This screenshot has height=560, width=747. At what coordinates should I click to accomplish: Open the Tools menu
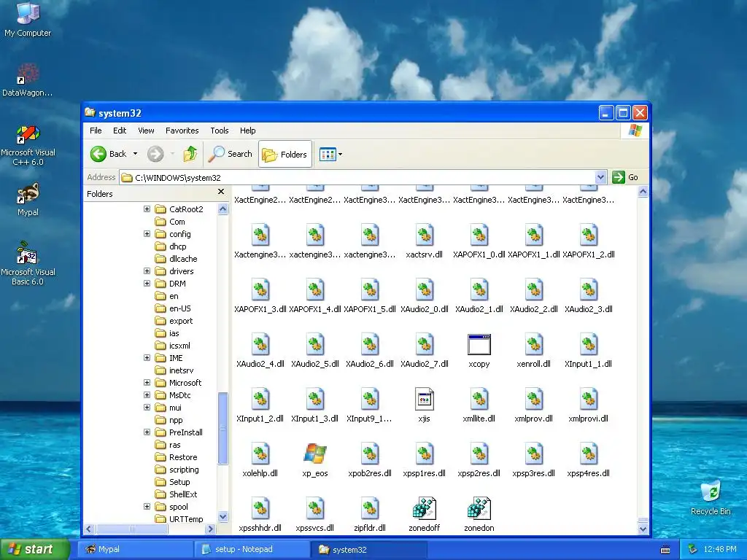point(219,131)
